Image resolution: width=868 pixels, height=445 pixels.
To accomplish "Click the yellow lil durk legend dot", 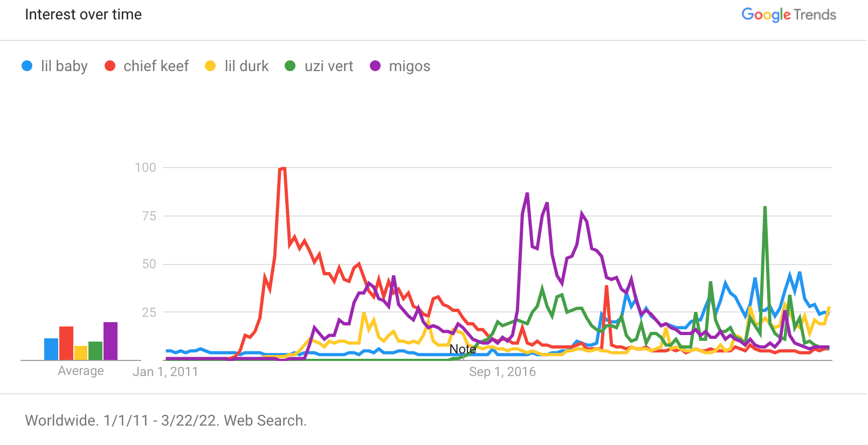I will [210, 66].
